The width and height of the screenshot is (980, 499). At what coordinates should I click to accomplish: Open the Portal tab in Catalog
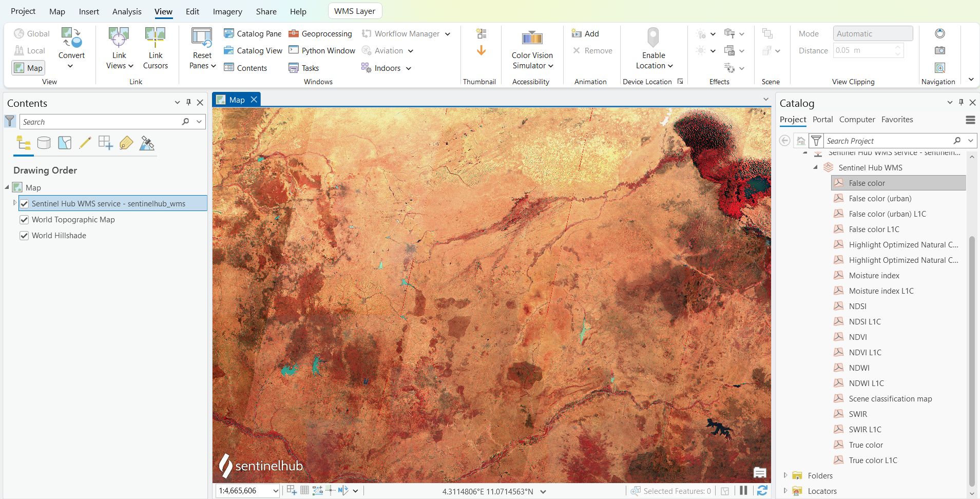822,119
